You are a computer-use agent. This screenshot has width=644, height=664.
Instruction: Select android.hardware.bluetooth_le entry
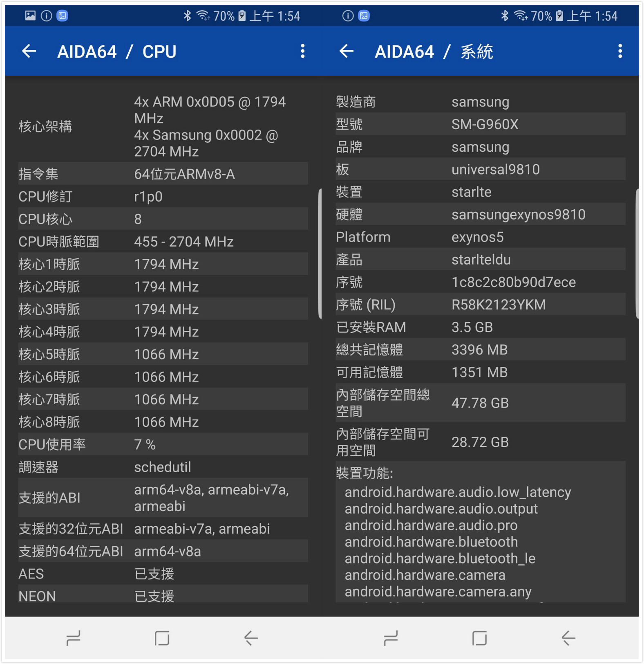pos(440,558)
